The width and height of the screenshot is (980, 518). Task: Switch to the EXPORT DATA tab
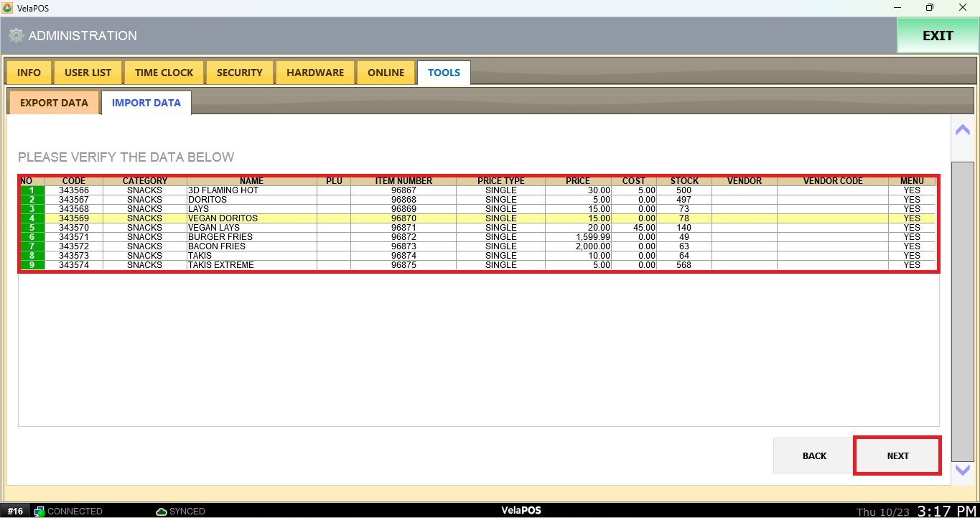click(x=54, y=103)
